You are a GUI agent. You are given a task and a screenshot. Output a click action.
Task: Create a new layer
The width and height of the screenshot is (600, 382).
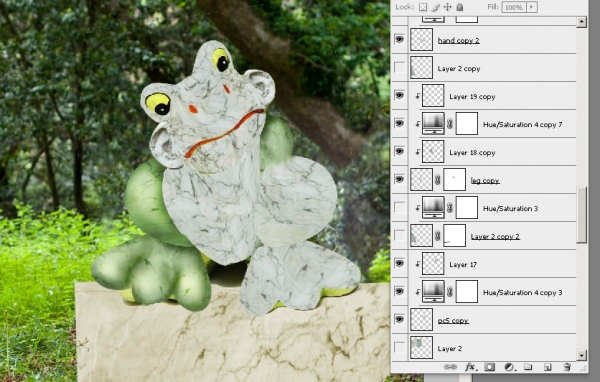[x=548, y=367]
